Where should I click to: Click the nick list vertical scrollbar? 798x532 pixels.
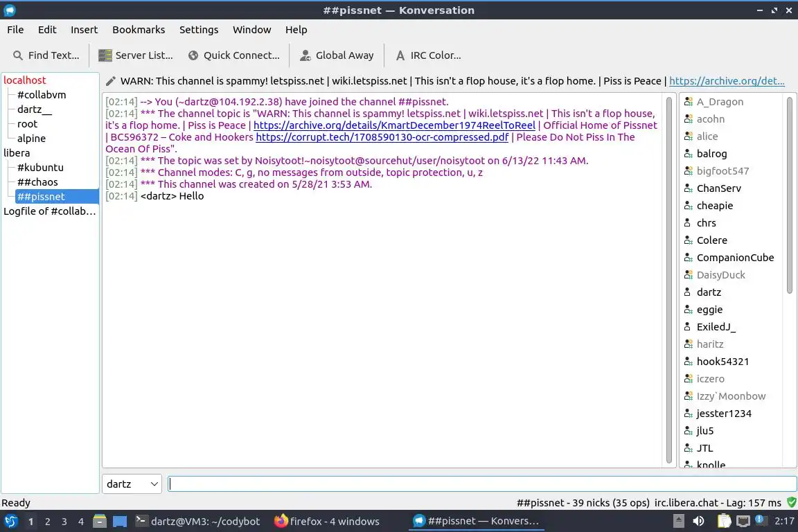point(790,195)
